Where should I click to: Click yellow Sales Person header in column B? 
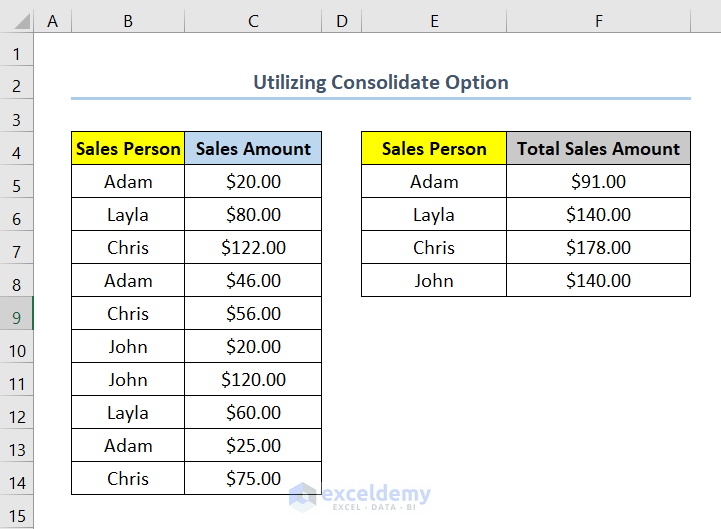(128, 149)
